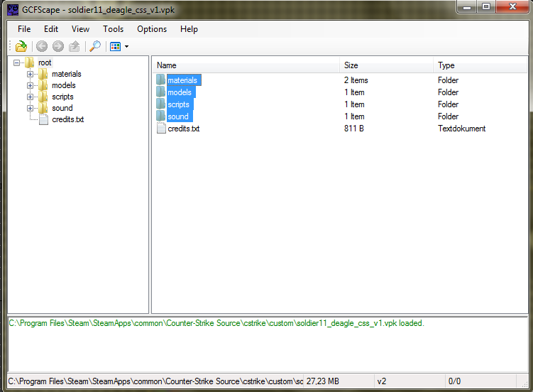Expand the scripts node in tree
Viewport: 533px width, 392px height.
point(30,97)
